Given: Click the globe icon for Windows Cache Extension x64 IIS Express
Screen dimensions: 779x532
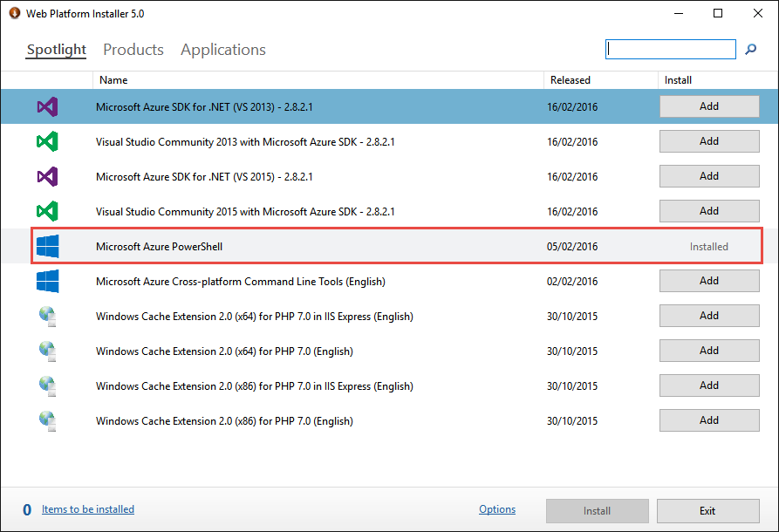Looking at the screenshot, I should (48, 315).
